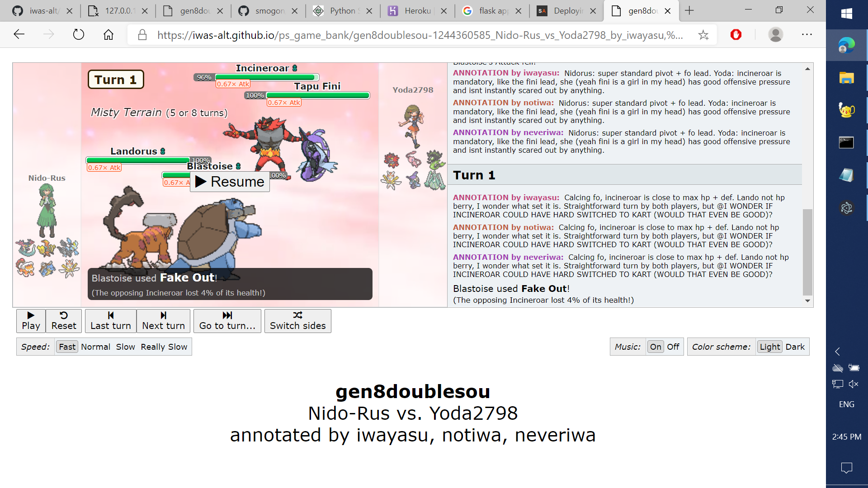Viewport: 868px width, 488px height.
Task: Set replay speed to Really Slow
Action: (x=164, y=347)
